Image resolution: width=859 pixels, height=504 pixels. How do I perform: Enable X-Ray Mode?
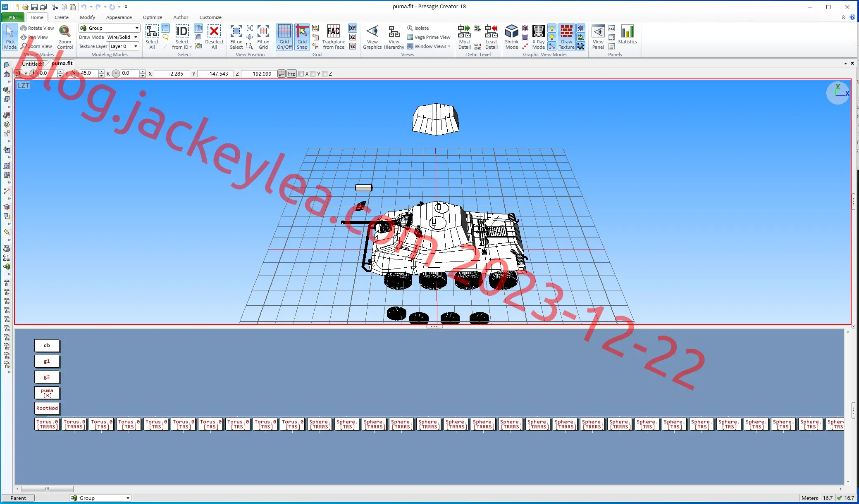(538, 37)
